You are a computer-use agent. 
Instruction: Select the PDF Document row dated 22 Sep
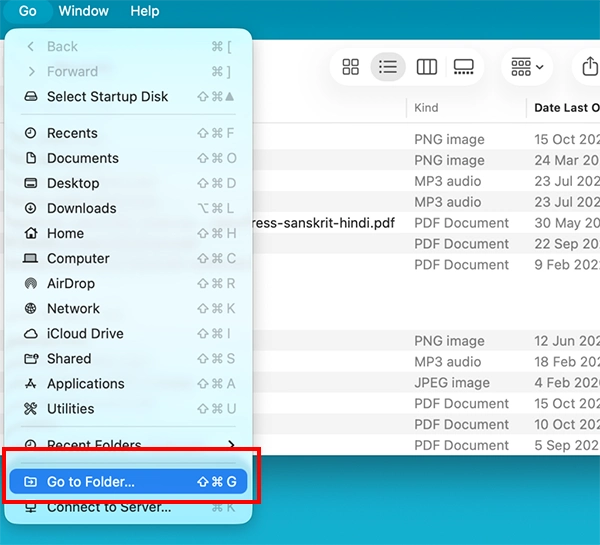point(426,244)
